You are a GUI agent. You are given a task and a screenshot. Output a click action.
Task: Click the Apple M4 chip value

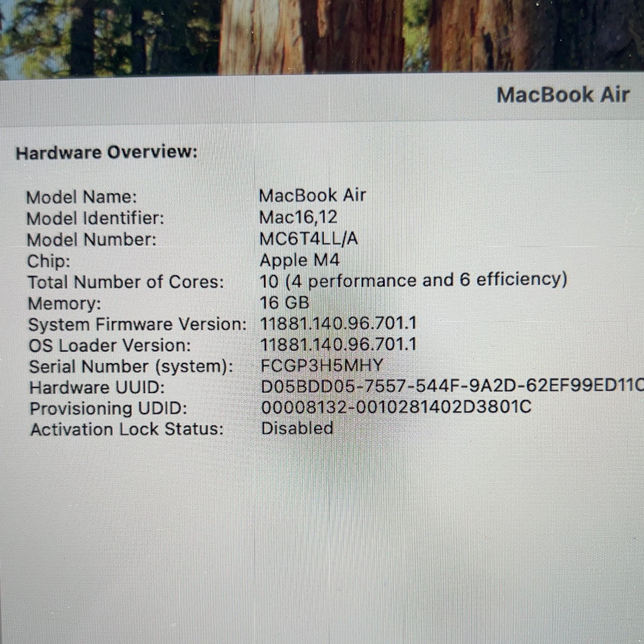coord(300,260)
